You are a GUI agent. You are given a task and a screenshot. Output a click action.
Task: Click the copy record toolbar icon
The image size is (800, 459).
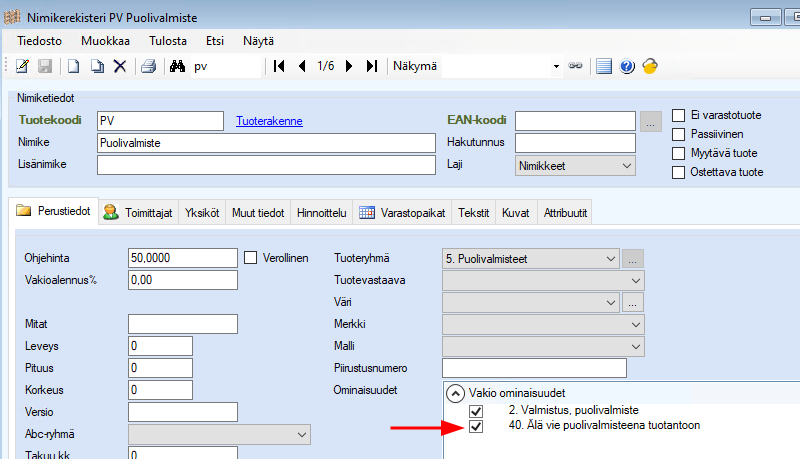click(x=97, y=66)
